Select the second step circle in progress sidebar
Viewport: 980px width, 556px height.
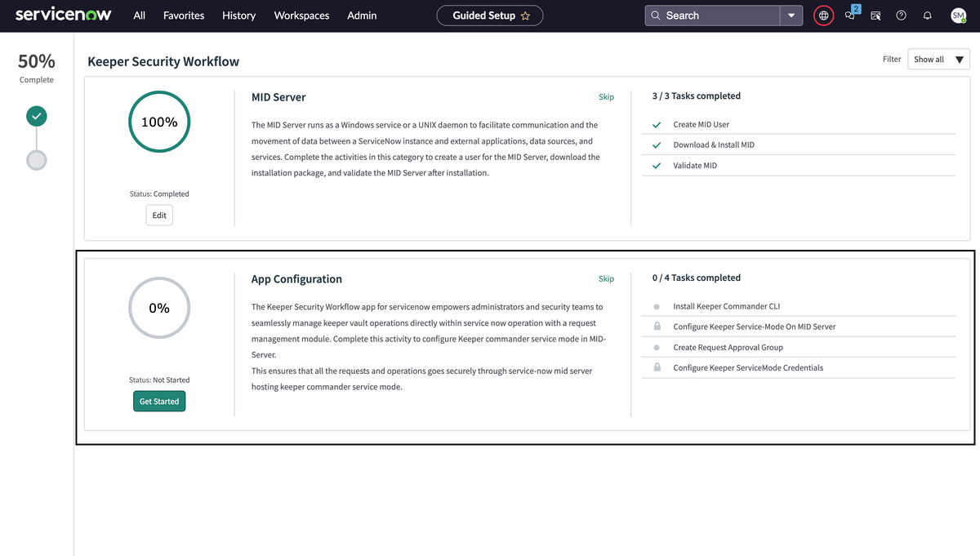[36, 159]
